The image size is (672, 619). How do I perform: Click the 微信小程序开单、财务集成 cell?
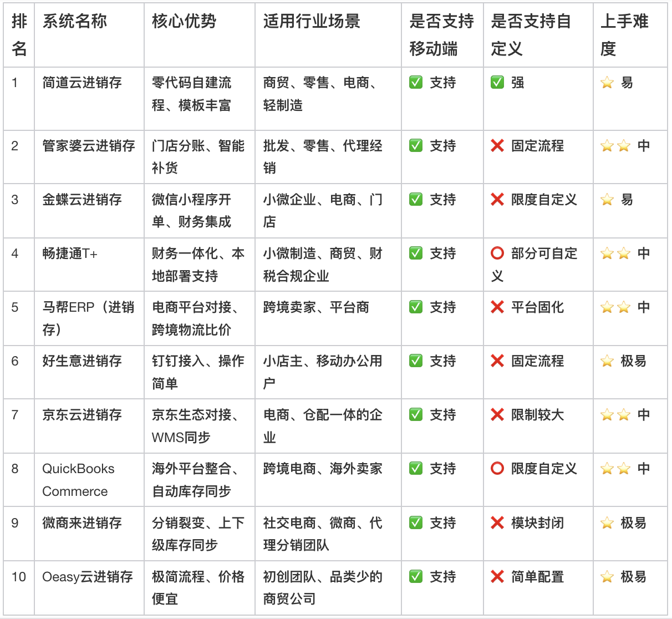click(200, 211)
